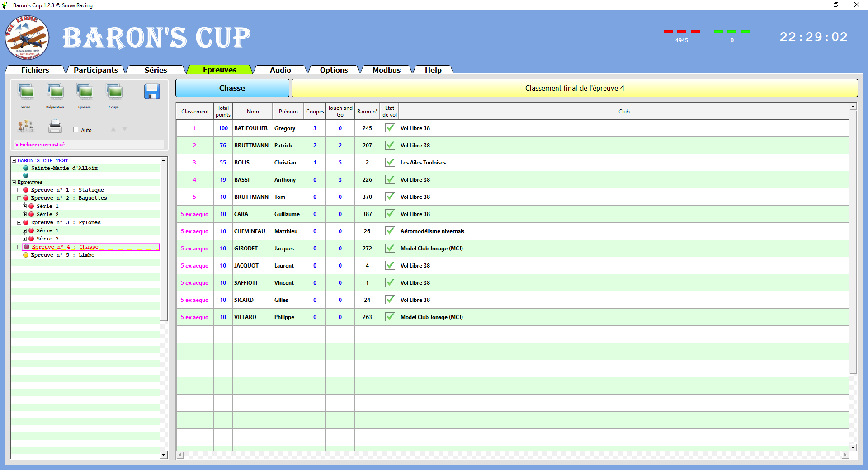Collapse the Epreuves tree node

[x=13, y=182]
